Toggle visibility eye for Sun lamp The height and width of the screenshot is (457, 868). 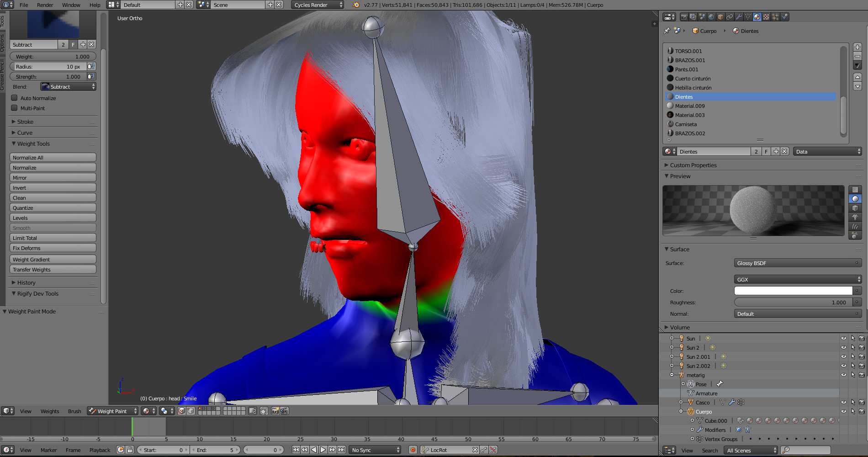point(843,338)
